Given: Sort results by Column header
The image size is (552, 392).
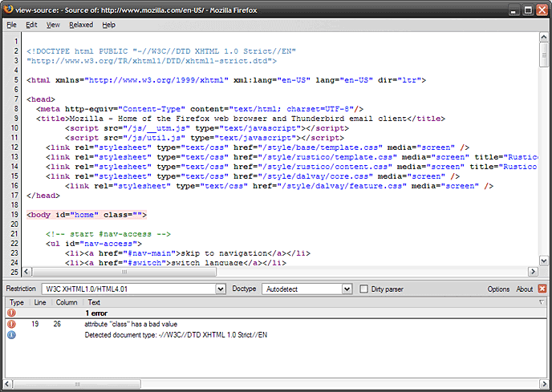Looking at the screenshot, I should click(67, 302).
